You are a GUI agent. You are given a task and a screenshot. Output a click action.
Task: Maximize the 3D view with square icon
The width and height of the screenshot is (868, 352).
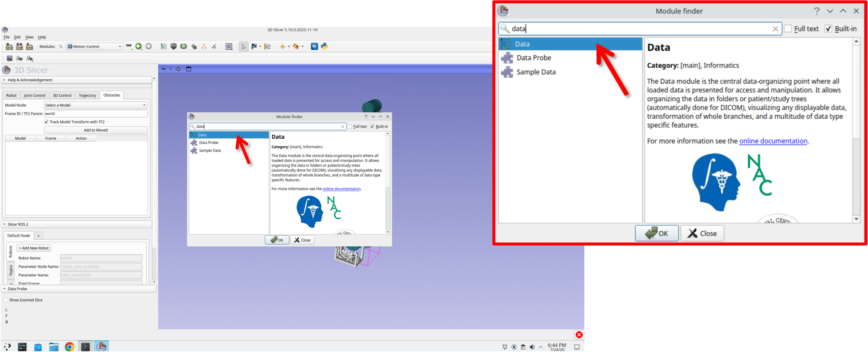tap(189, 69)
